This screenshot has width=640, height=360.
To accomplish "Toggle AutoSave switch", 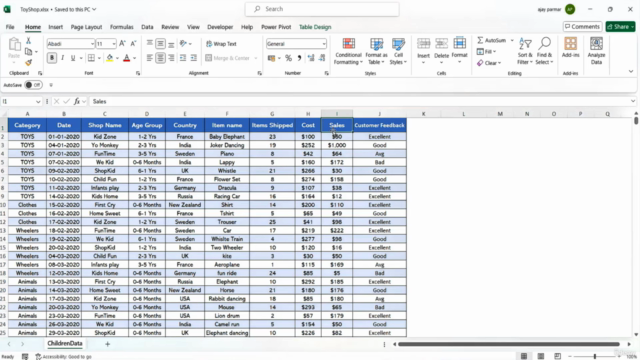I will pos(33,85).
